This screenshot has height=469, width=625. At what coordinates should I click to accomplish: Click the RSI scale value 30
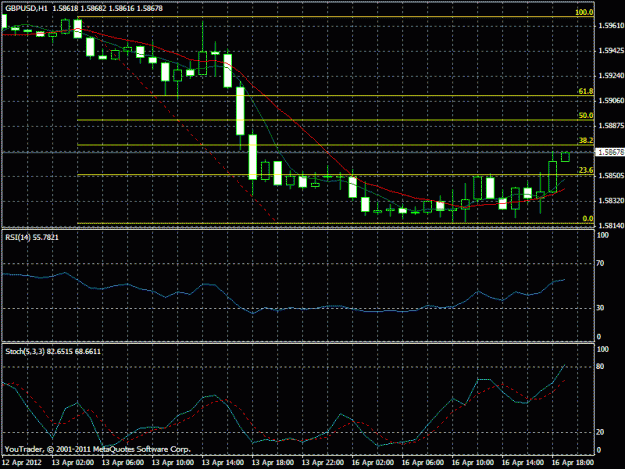tap(600, 308)
